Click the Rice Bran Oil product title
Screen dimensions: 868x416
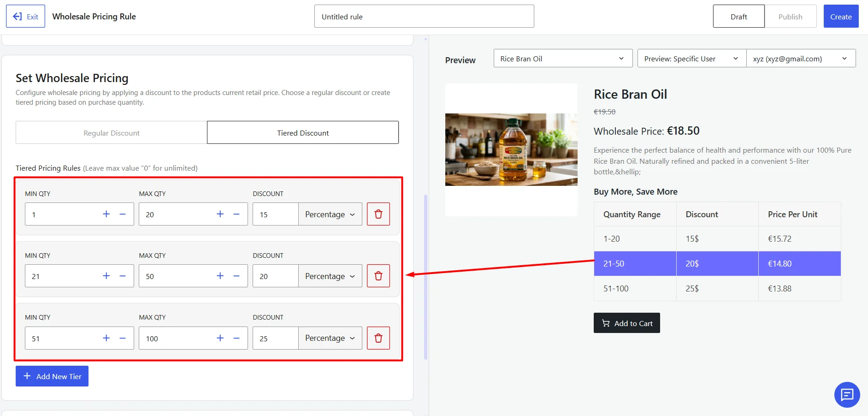coord(630,94)
